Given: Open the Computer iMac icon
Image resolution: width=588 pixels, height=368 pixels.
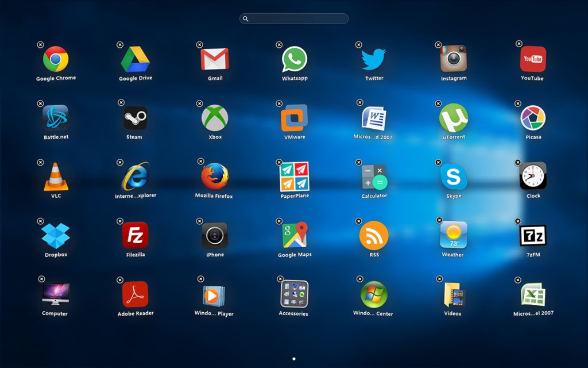Looking at the screenshot, I should pyautogui.click(x=56, y=294).
